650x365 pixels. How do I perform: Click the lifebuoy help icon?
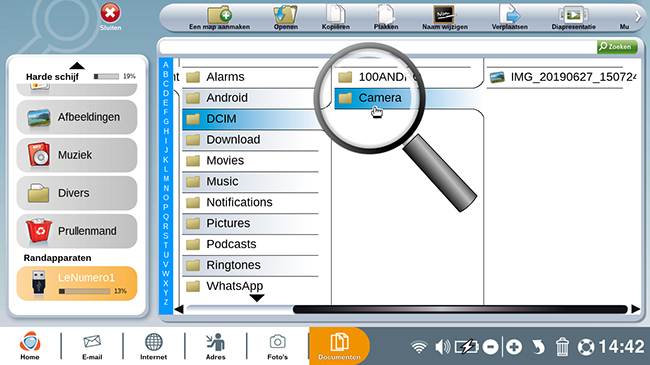(586, 347)
